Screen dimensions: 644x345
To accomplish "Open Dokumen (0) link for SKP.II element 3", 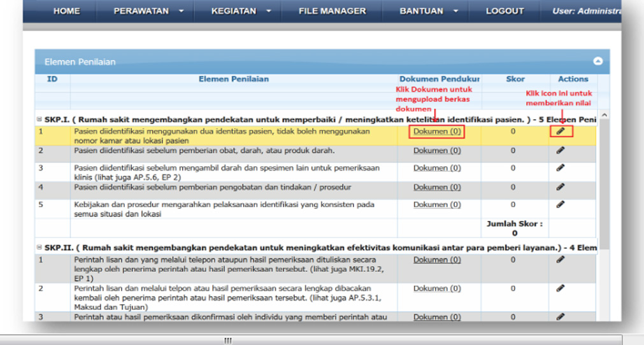I will (x=437, y=317).
